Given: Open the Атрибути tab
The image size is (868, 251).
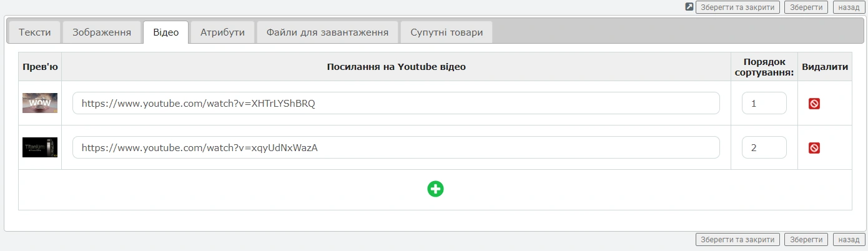Looking at the screenshot, I should pyautogui.click(x=222, y=32).
